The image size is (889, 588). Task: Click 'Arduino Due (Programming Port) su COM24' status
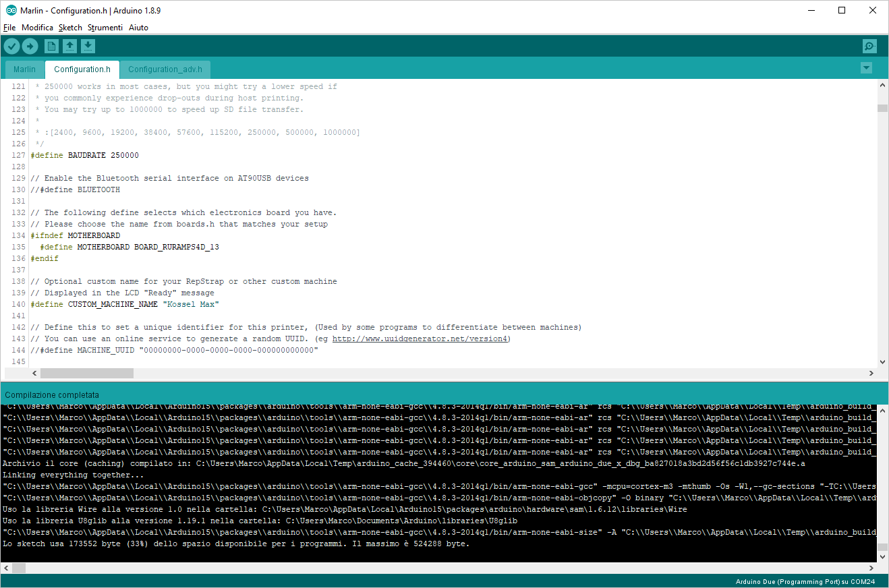coord(805,581)
